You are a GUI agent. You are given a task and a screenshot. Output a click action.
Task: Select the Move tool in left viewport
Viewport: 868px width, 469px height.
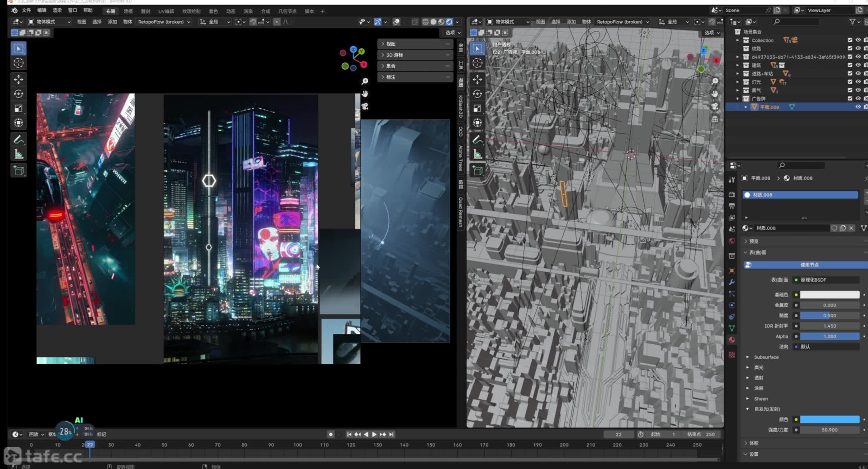point(18,79)
